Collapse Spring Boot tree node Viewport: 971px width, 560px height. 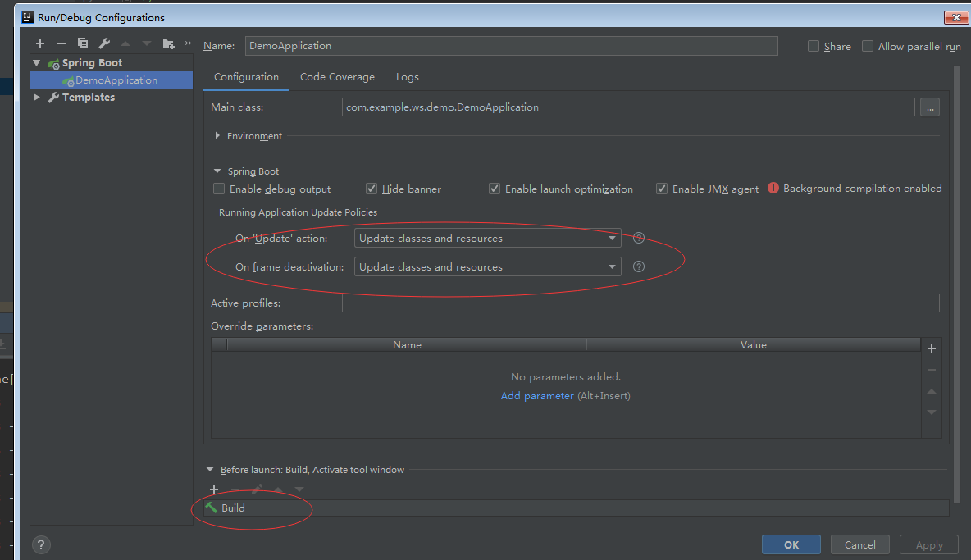pyautogui.click(x=37, y=62)
